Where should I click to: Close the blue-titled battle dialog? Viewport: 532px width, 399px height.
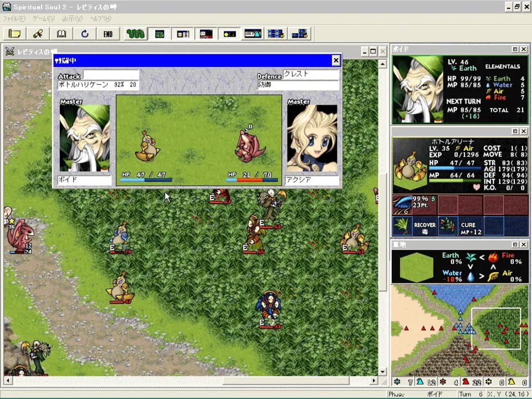click(x=336, y=60)
